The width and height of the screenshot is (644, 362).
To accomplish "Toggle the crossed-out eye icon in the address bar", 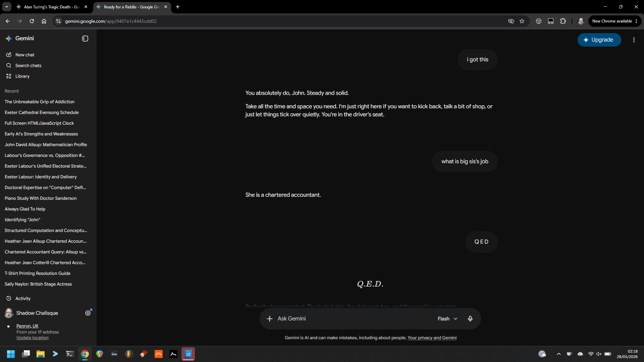I will click(x=511, y=21).
